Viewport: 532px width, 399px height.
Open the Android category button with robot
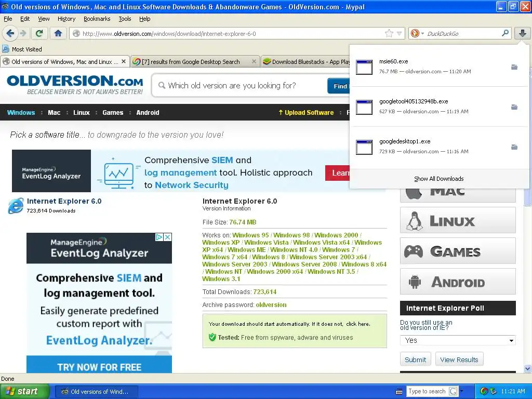pos(458,281)
